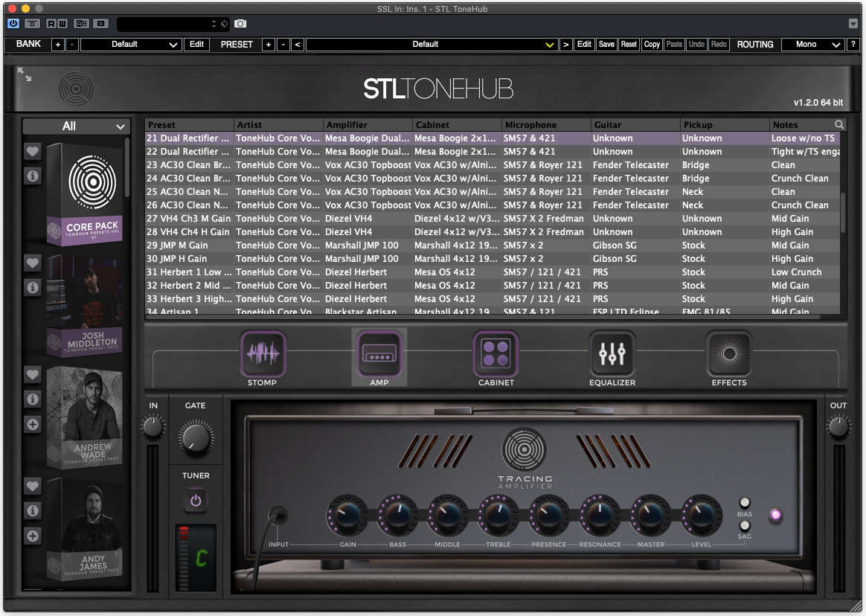Image resolution: width=866 pixels, height=616 pixels.
Task: Open the Default preset dropdown
Action: point(432,44)
